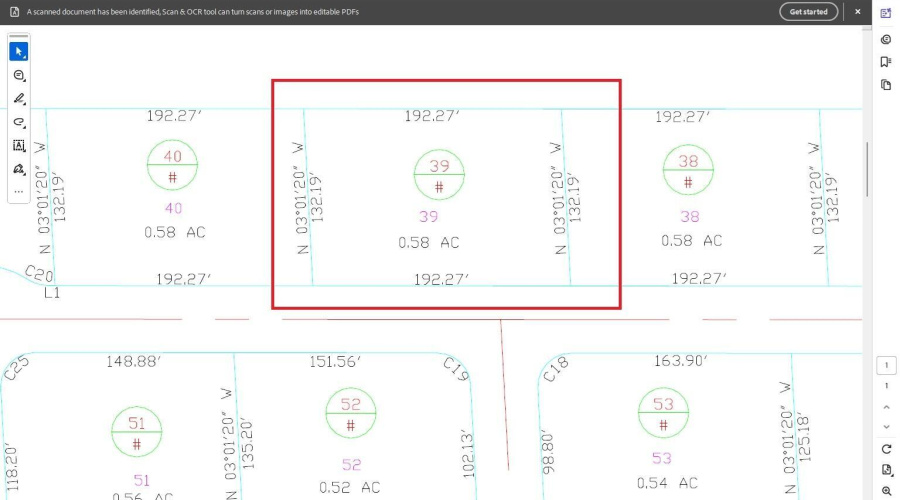Image resolution: width=900 pixels, height=500 pixels.
Task: Click the '125.18'' vertical dimension
Action: [804, 437]
